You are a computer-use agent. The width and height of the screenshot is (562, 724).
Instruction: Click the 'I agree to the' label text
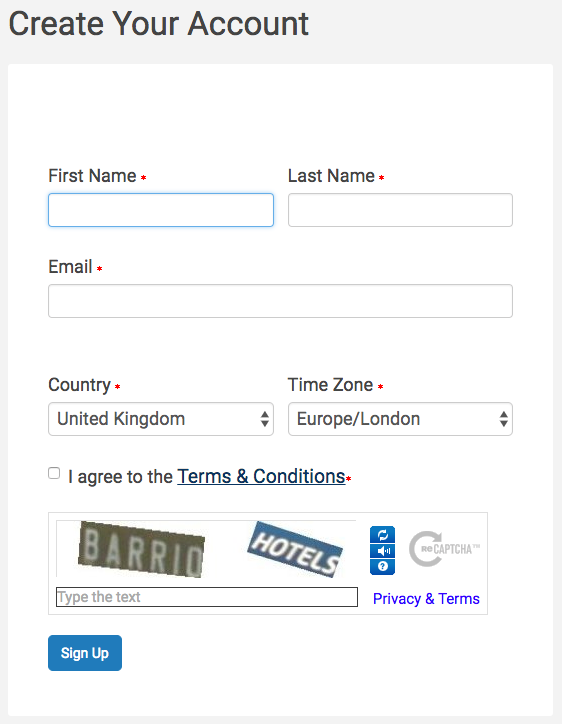coord(121,477)
